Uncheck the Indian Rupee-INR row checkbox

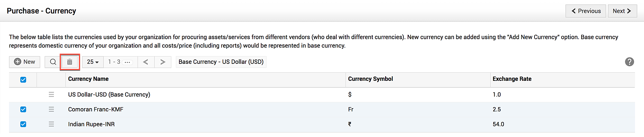click(23, 124)
